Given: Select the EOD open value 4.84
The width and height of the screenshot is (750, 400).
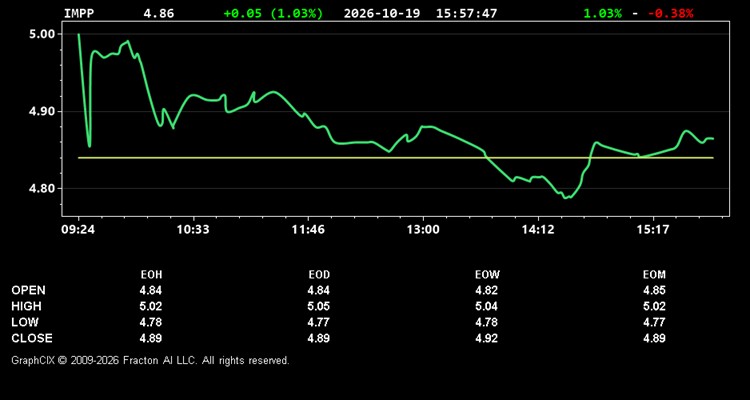Looking at the screenshot, I should pyautogui.click(x=319, y=290).
